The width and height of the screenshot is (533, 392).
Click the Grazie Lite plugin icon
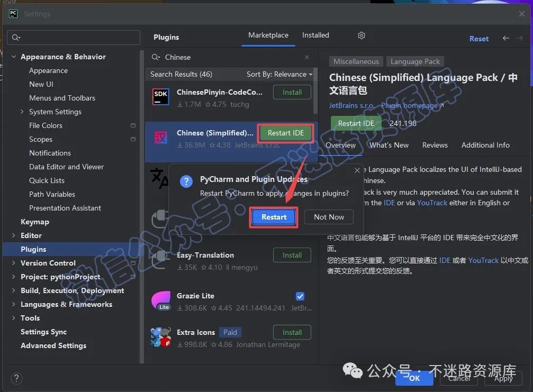click(x=161, y=300)
